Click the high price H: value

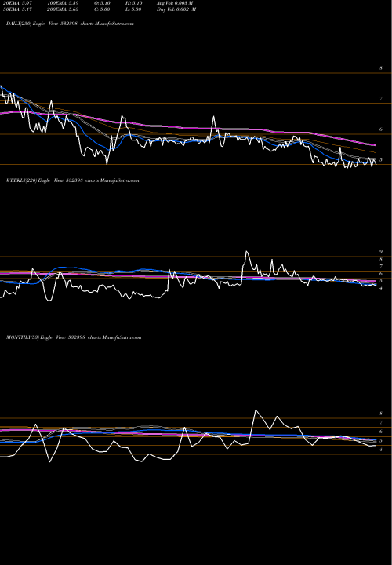pyautogui.click(x=133, y=3)
